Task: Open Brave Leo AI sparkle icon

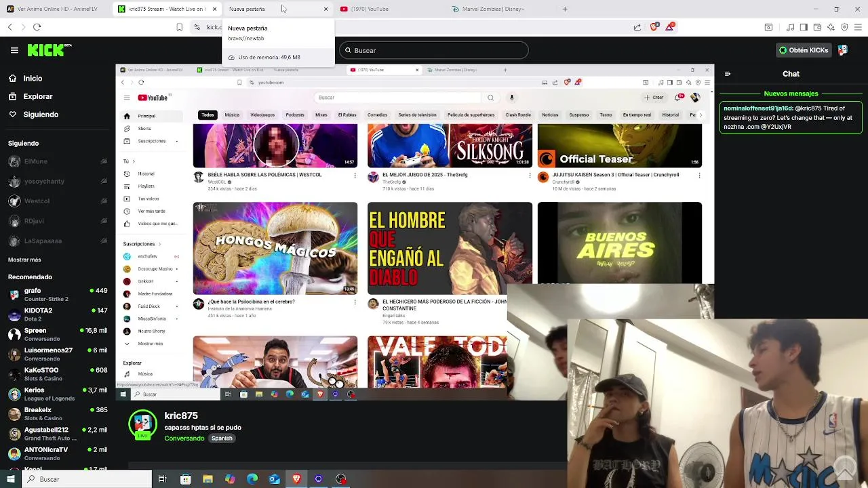Action: (831, 27)
